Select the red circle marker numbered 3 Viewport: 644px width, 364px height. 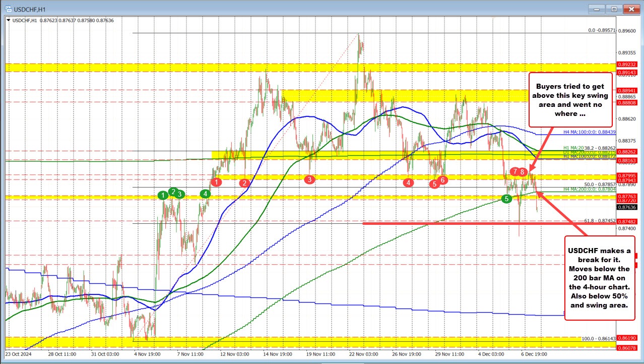click(x=309, y=179)
